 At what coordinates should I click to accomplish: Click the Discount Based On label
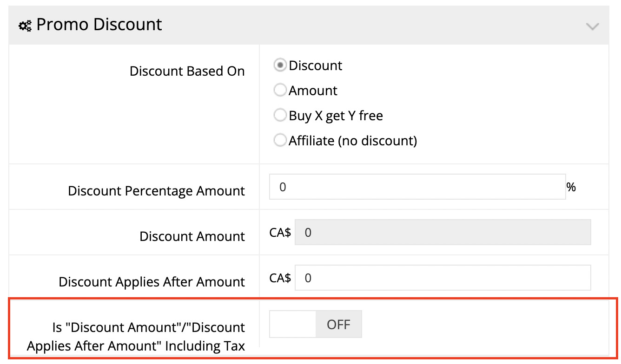coord(187,71)
